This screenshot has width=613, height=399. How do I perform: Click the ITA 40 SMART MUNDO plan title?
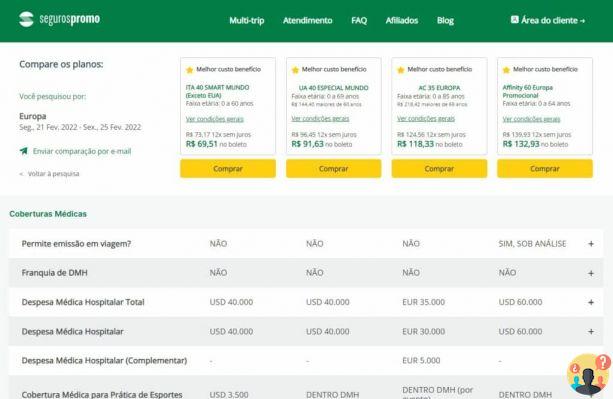click(217, 91)
